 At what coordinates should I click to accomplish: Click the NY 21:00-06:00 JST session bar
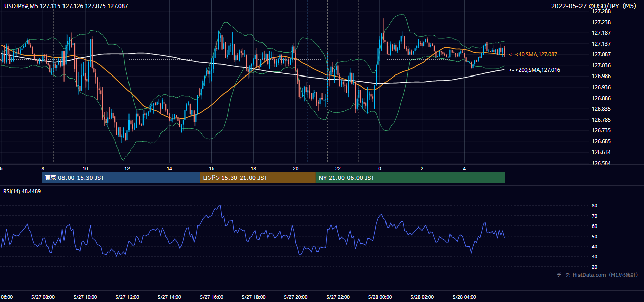pos(411,178)
